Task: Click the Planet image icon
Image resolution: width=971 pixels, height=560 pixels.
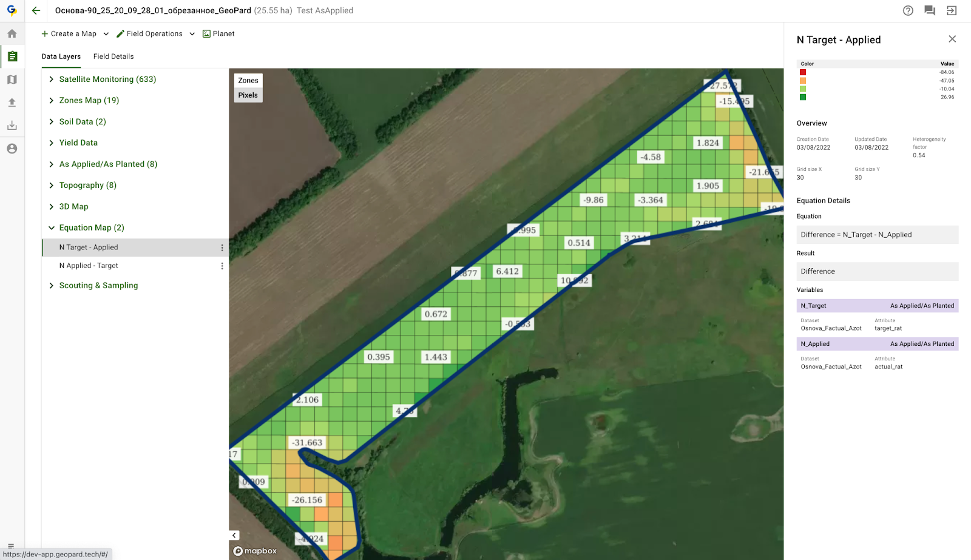Action: [x=206, y=34]
